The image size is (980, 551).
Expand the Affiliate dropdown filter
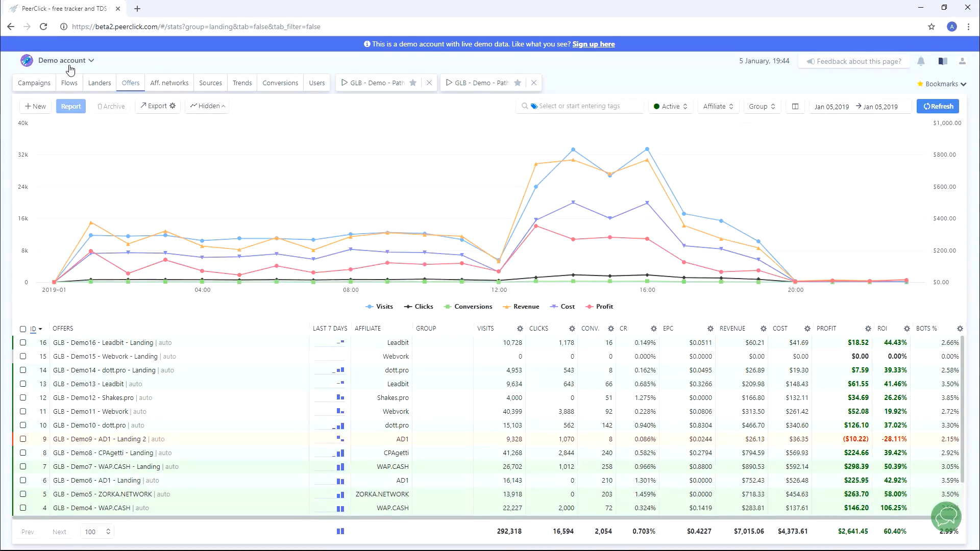point(718,106)
